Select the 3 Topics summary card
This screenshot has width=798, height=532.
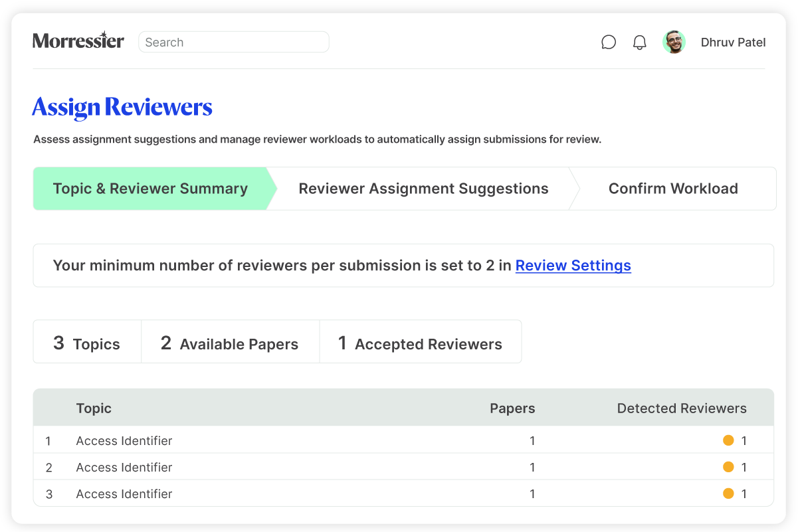(87, 343)
